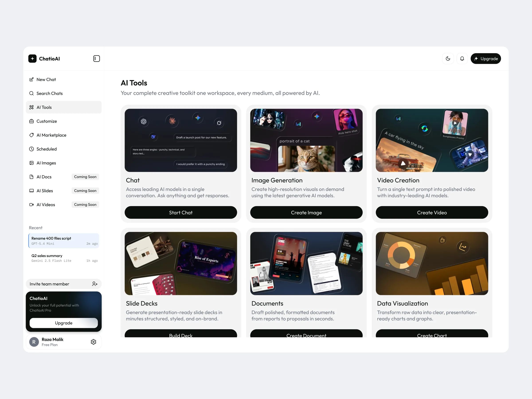The height and width of the screenshot is (399, 532).
Task: Click the Gemini sparkle icon in Chat preview
Action: [x=198, y=118]
